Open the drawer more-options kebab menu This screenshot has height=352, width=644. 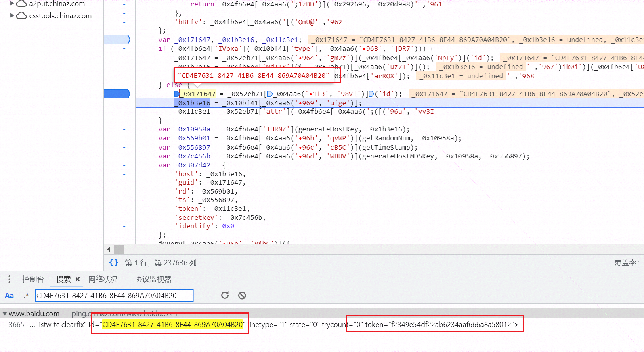(x=10, y=279)
